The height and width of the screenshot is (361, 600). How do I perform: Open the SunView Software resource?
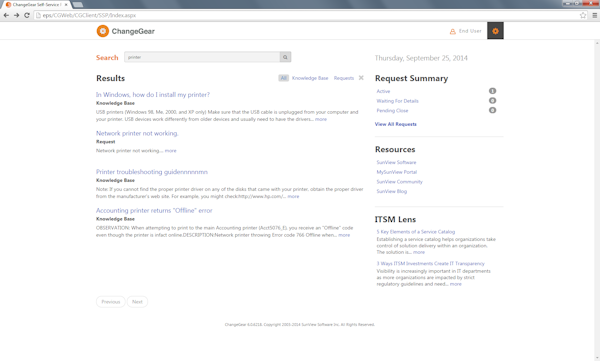[x=396, y=162]
